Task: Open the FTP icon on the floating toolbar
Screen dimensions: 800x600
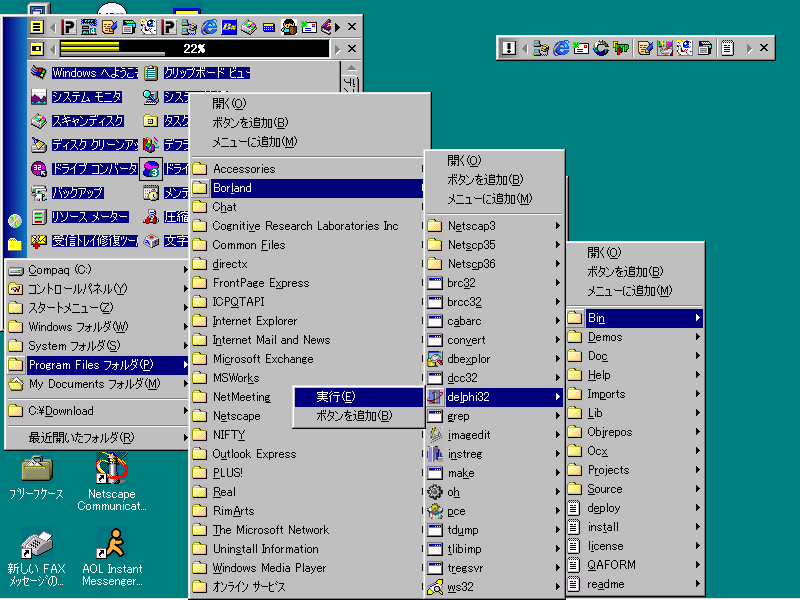Action: (621, 48)
